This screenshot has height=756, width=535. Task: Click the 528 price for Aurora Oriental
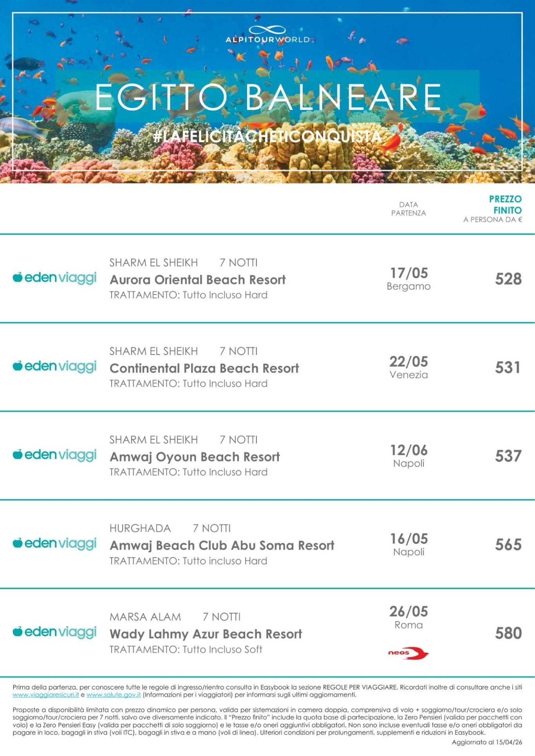[508, 279]
